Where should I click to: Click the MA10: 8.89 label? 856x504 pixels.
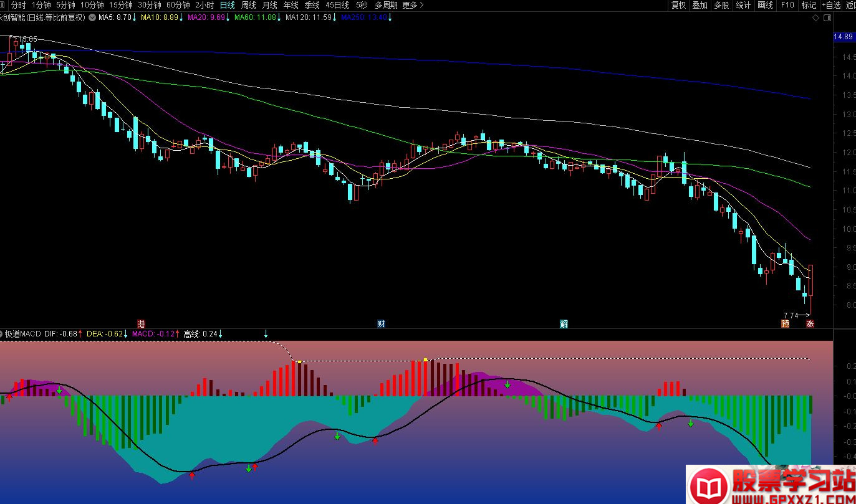160,17
